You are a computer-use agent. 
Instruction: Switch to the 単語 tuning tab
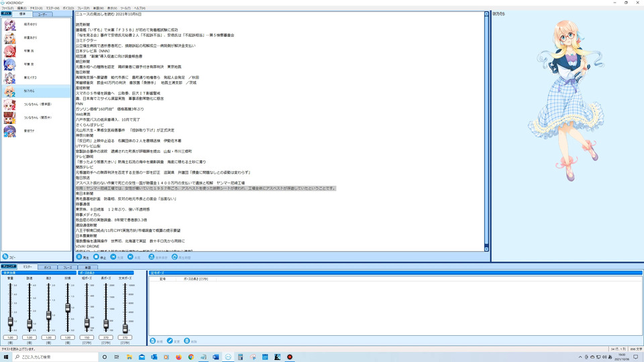87,267
